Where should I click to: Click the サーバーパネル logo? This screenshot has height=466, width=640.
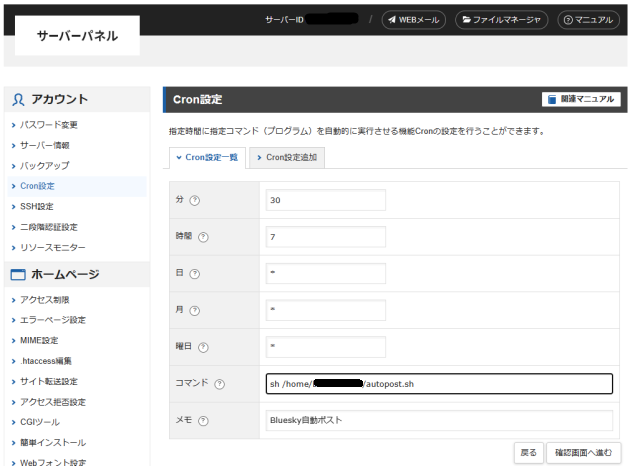[x=77, y=36]
